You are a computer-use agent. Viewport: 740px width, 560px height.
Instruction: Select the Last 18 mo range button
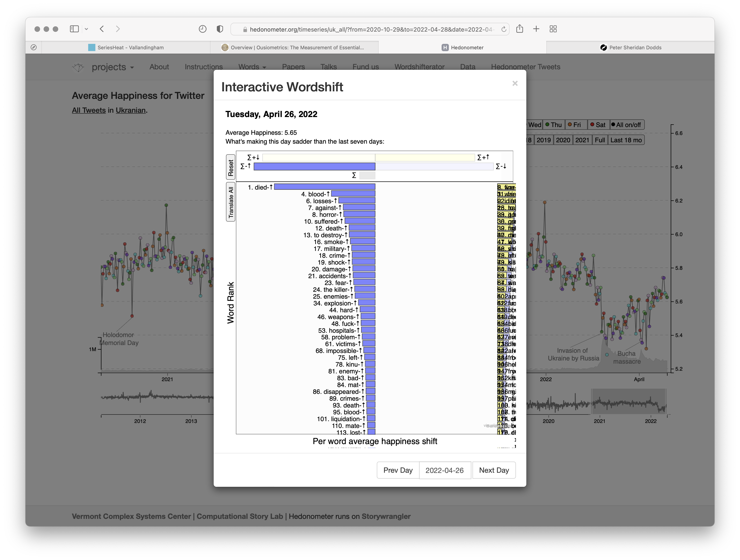(x=626, y=140)
